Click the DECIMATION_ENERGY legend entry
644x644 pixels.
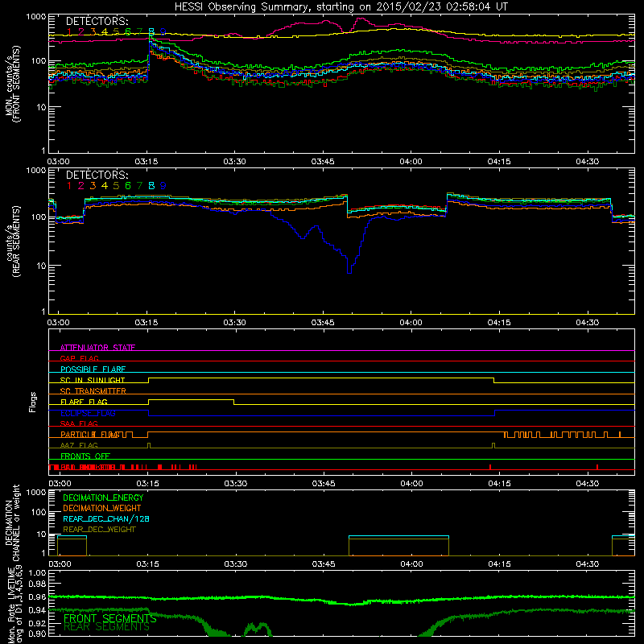pyautogui.click(x=103, y=497)
